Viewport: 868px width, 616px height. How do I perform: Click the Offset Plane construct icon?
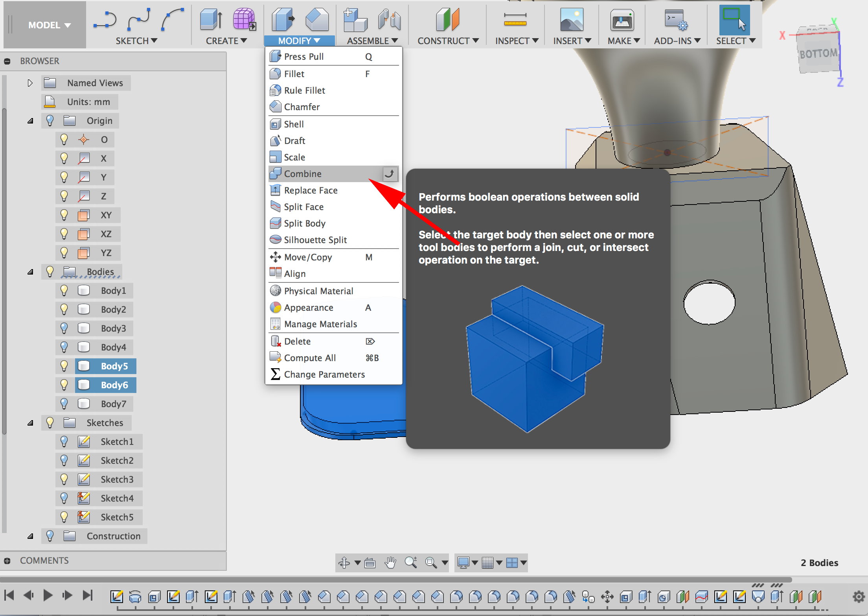(x=447, y=20)
